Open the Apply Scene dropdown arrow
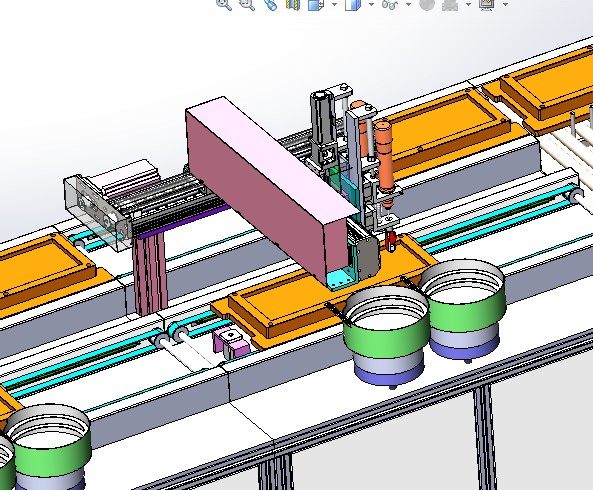The width and height of the screenshot is (593, 490). click(x=469, y=5)
